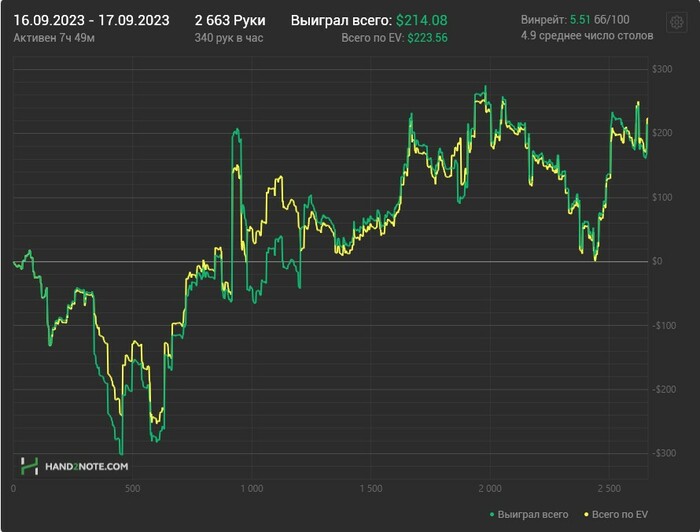Click the yellow legend line marker
Image resolution: width=700 pixels, height=532 pixels.
click(585, 515)
